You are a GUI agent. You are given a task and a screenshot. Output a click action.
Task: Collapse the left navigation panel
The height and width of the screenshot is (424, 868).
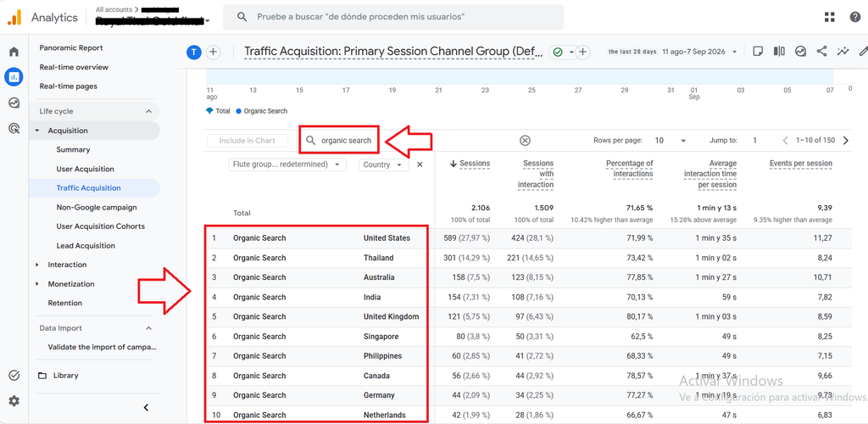tap(146, 407)
